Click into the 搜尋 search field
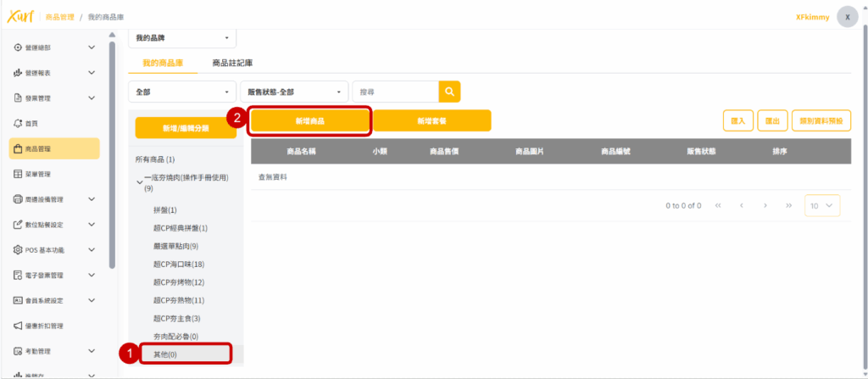 point(394,92)
